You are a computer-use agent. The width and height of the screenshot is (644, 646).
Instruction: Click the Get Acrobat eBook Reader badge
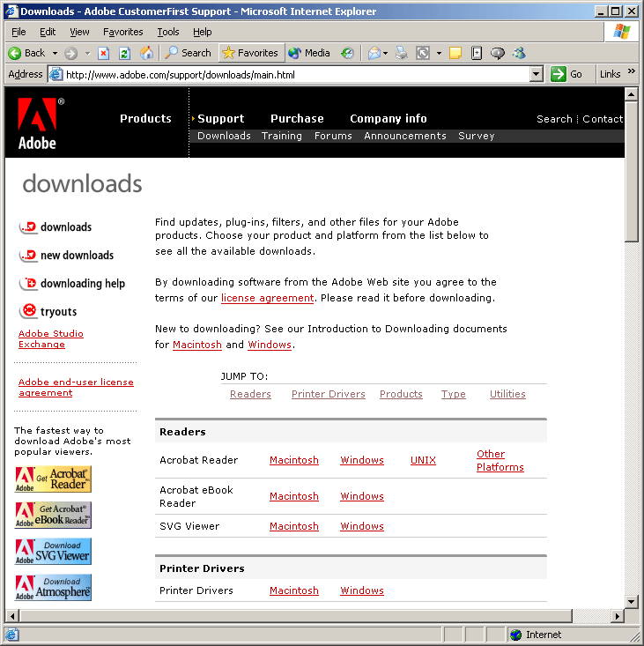tap(53, 515)
